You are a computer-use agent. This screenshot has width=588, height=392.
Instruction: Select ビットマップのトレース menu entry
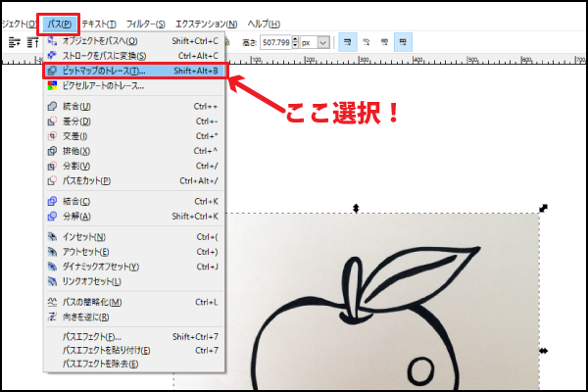103,72
